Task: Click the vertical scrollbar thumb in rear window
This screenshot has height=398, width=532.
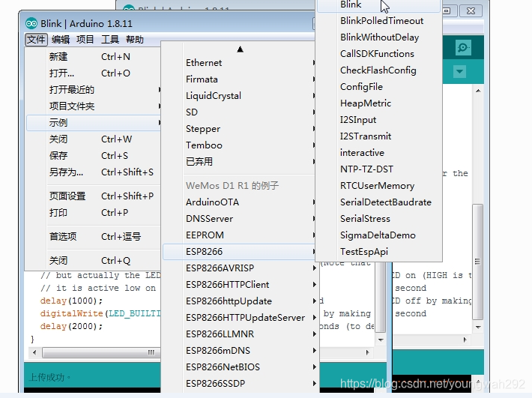Action: coord(478,262)
